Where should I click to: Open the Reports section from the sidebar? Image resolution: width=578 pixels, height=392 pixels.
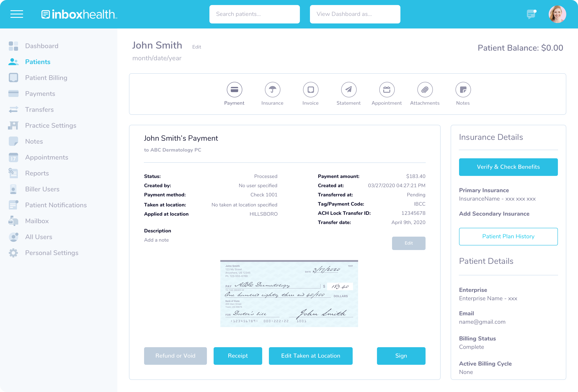(37, 173)
